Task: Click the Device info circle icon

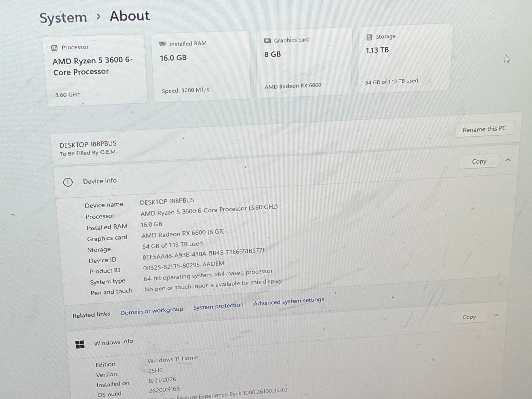Action: pyautogui.click(x=68, y=182)
